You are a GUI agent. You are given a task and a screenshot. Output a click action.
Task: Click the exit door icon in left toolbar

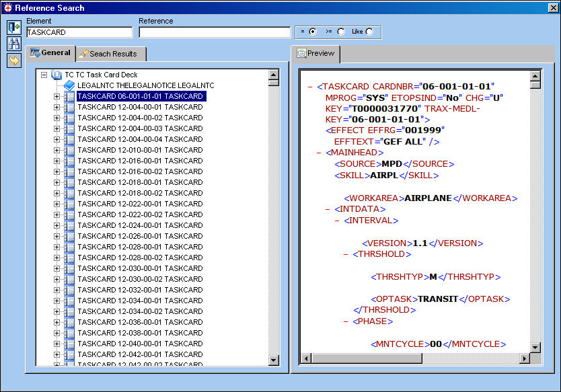pyautogui.click(x=14, y=28)
